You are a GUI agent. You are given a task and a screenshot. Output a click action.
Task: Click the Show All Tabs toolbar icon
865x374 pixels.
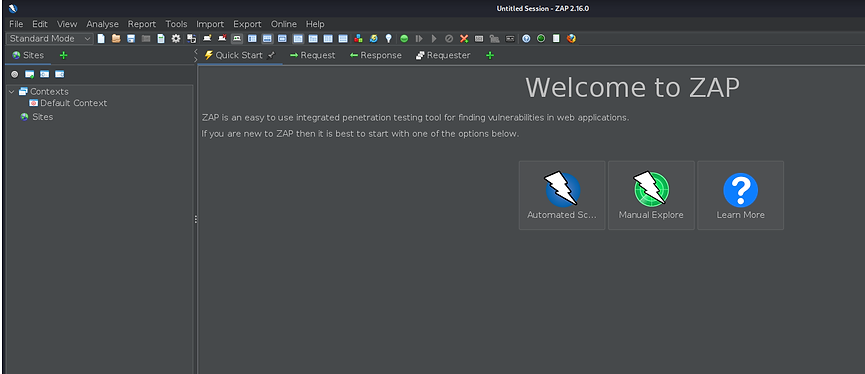tap(207, 39)
